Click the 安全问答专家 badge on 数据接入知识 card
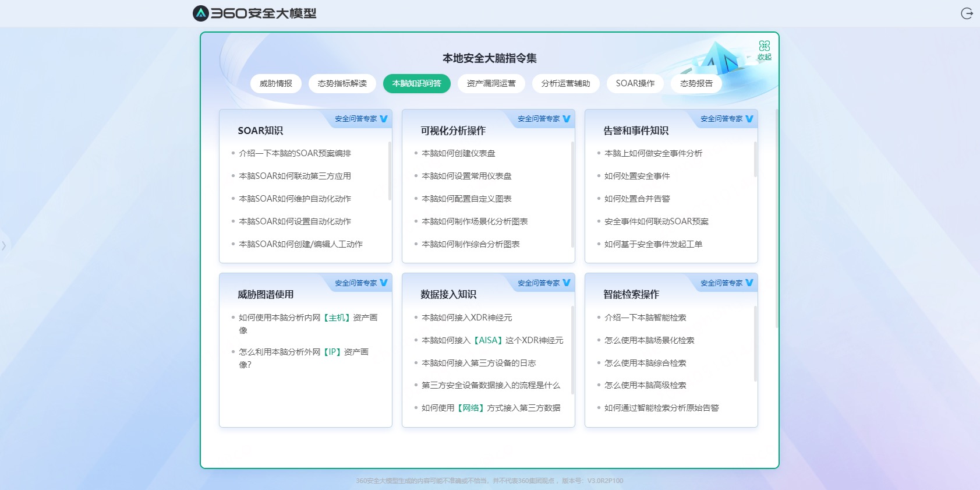 pos(544,283)
